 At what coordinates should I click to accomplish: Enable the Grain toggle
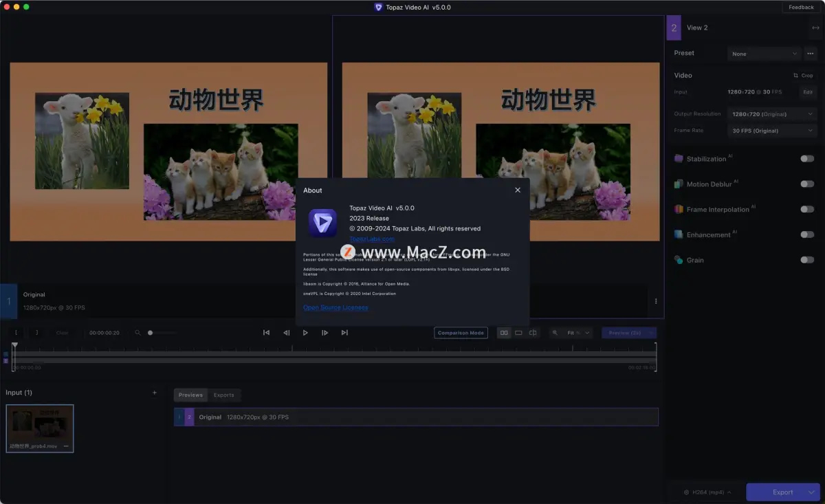(x=807, y=260)
